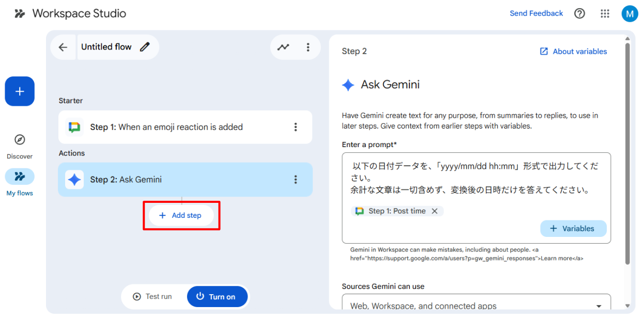
Task: Open the Variables picker
Action: point(573,229)
